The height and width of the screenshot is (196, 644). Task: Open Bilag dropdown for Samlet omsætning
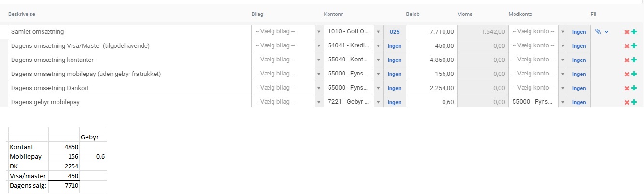pyautogui.click(x=318, y=32)
